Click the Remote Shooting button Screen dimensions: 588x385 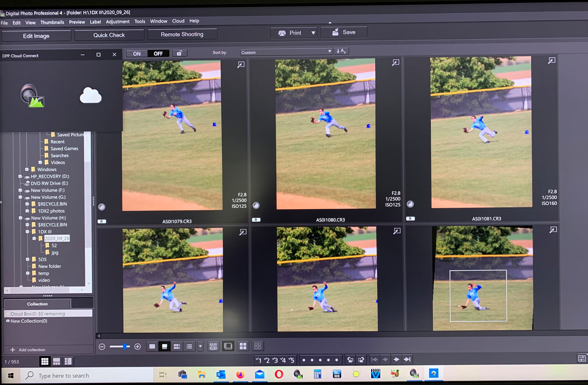point(182,34)
